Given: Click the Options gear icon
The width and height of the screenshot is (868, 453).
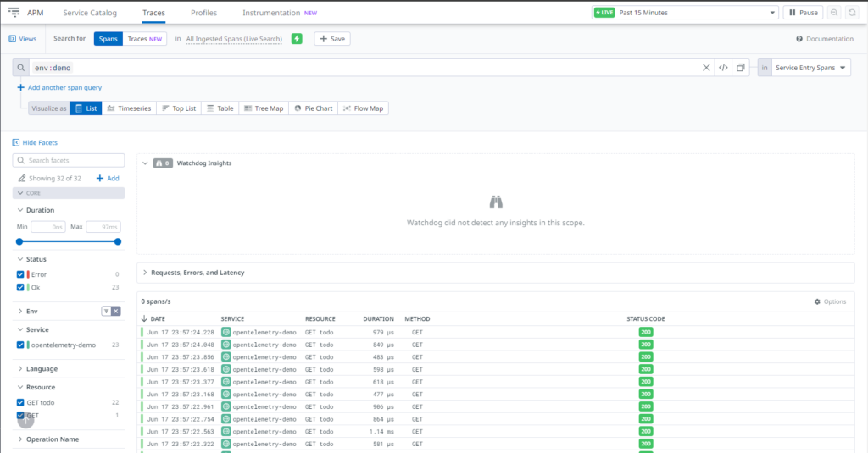Looking at the screenshot, I should coord(817,301).
